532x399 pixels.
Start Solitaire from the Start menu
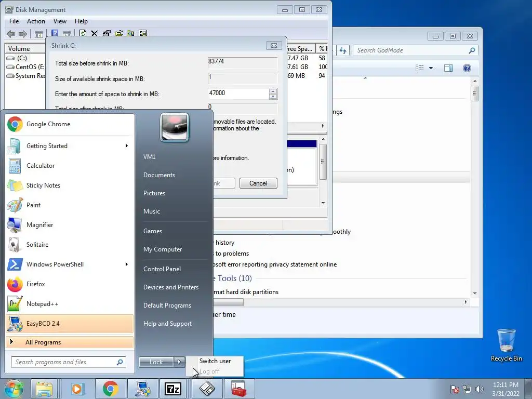[x=70, y=245]
